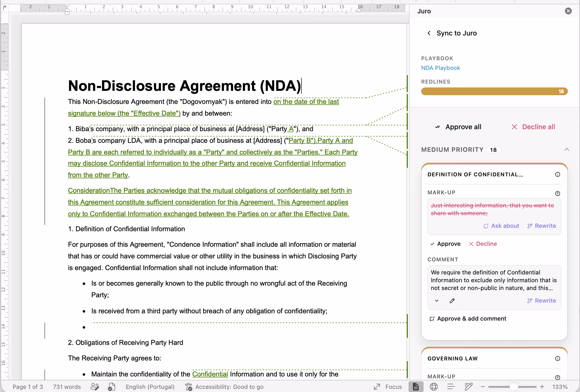Check spelling and proofing status icon

[x=111, y=387]
